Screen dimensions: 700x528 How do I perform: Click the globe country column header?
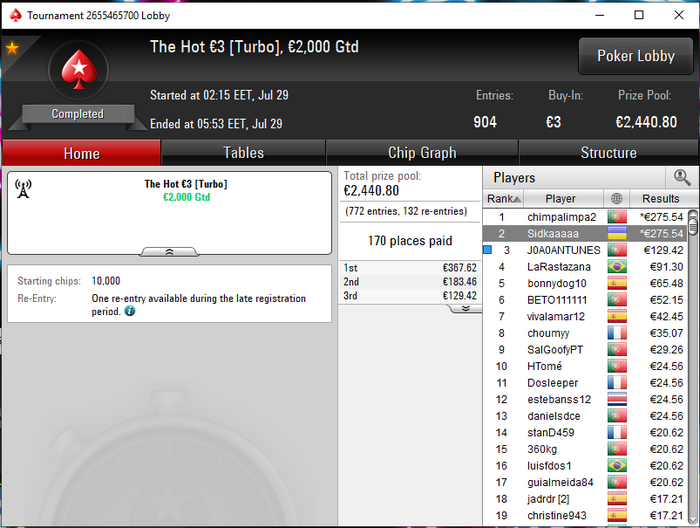pos(617,199)
